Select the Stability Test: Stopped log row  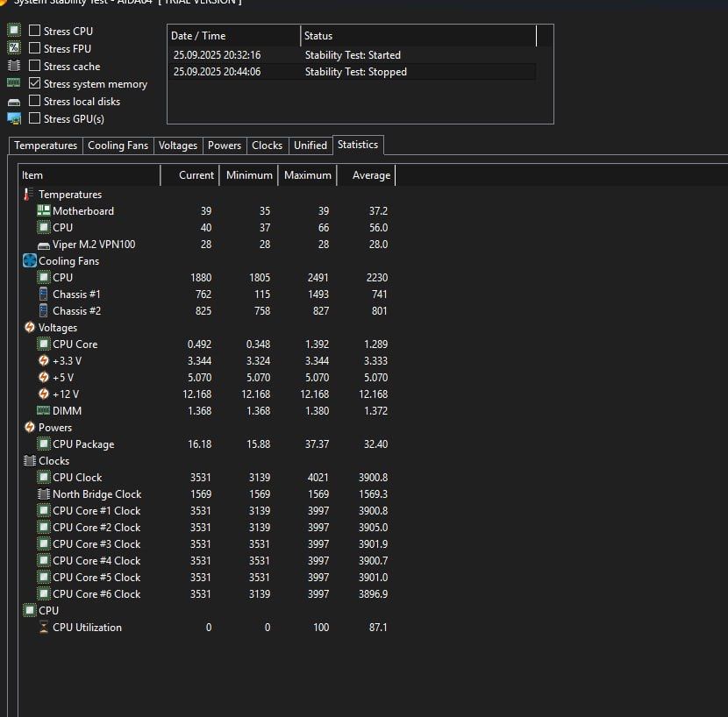[352, 72]
